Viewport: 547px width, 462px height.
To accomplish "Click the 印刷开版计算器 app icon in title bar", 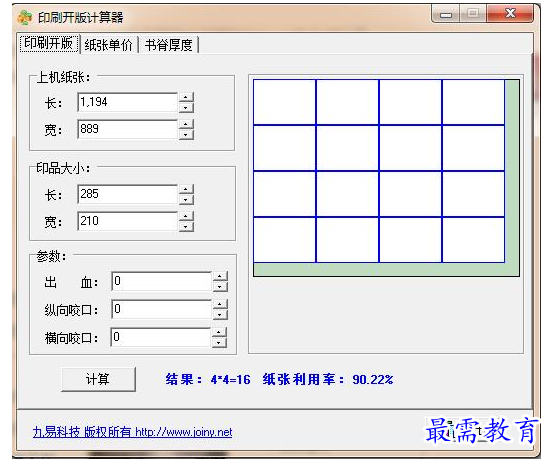I will tap(24, 17).
